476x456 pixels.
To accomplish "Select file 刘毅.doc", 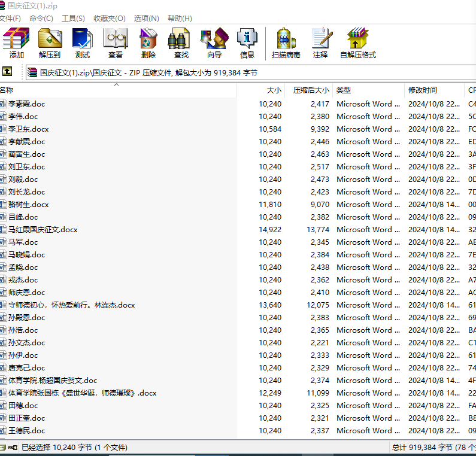I will pyautogui.click(x=23, y=180).
